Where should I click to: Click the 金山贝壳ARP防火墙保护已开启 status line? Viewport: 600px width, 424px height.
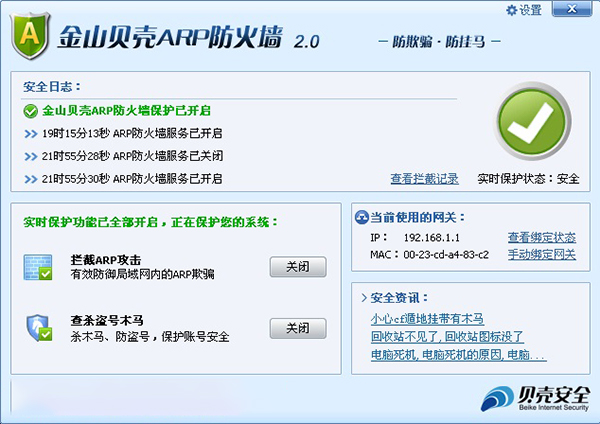click(x=126, y=111)
